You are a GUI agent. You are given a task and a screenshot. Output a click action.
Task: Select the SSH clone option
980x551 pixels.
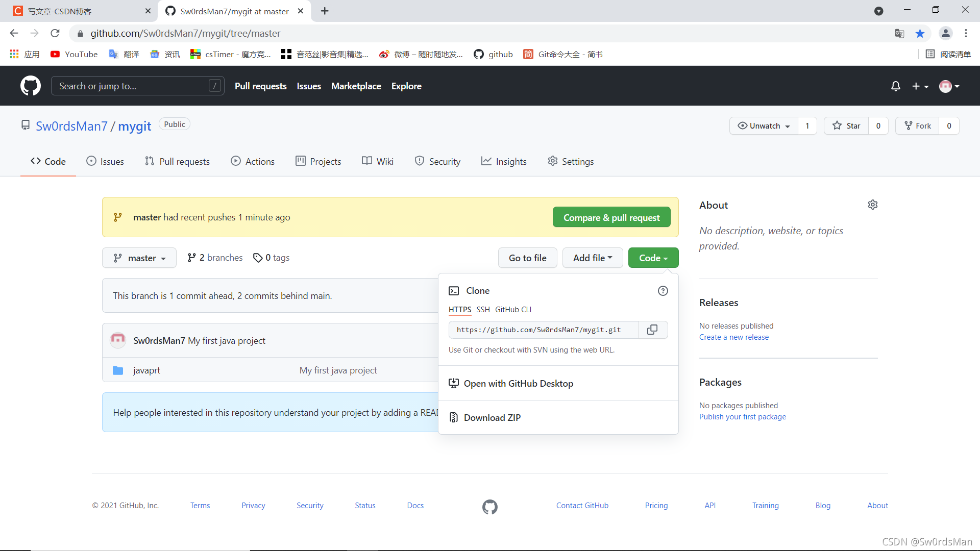(483, 310)
